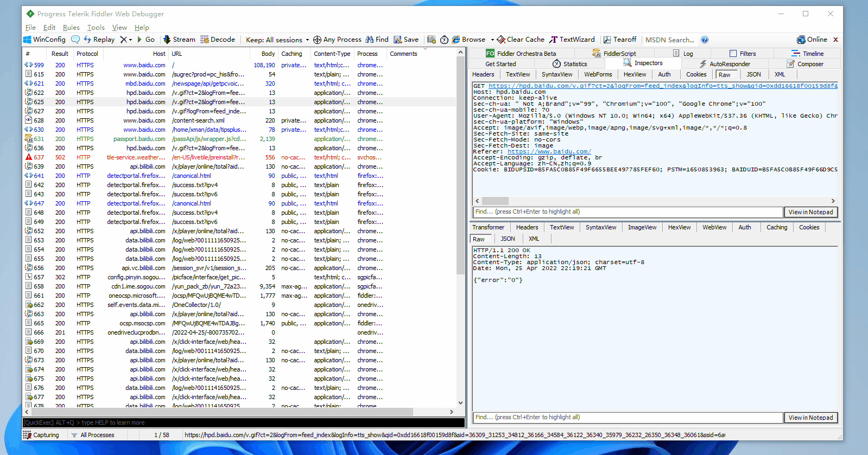Open the Help menu
This screenshot has width=868, height=455.
point(142,27)
